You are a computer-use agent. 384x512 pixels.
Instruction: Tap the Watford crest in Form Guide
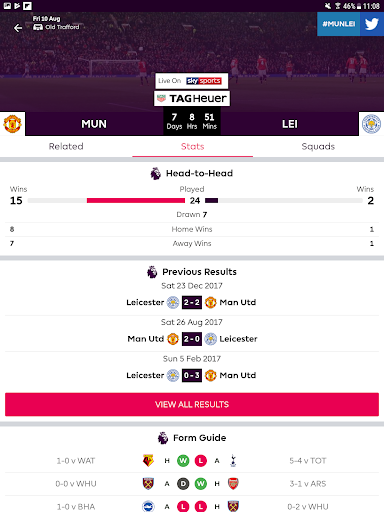click(x=148, y=461)
